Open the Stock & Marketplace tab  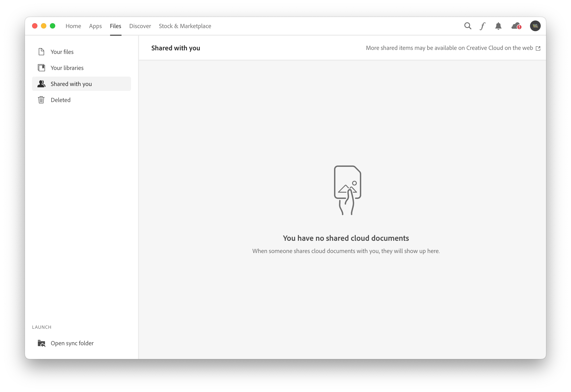185,26
